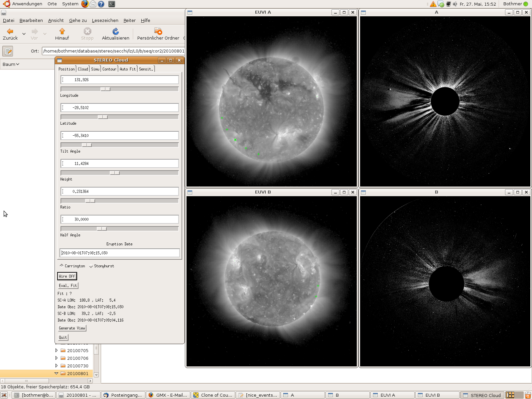The width and height of the screenshot is (532, 399).
Task: Switch to the Simu tab
Action: coord(95,69)
